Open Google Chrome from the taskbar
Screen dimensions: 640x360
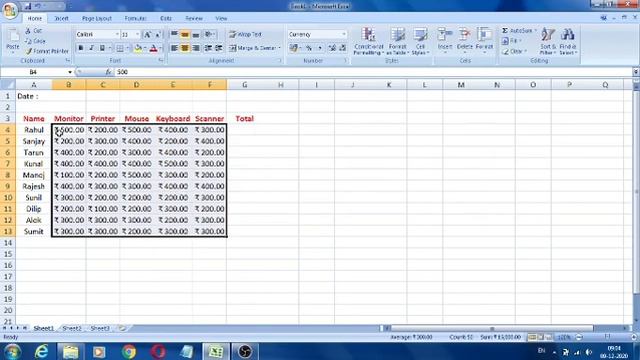[x=128, y=351]
